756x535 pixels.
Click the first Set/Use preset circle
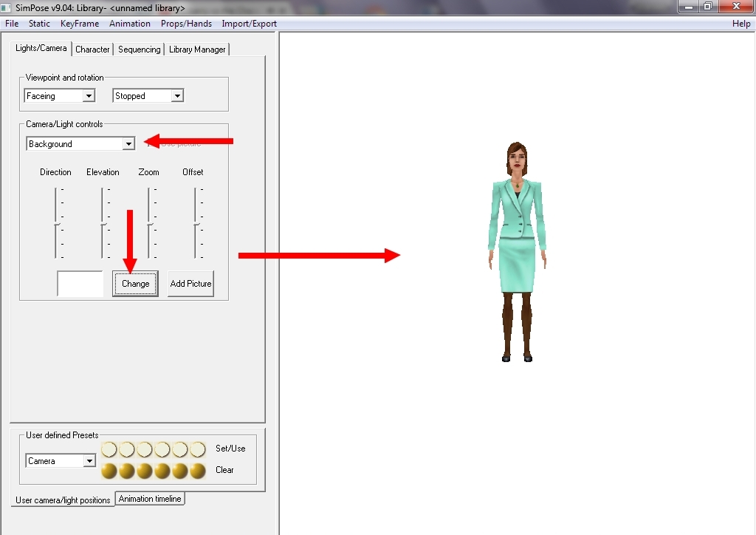[109, 449]
